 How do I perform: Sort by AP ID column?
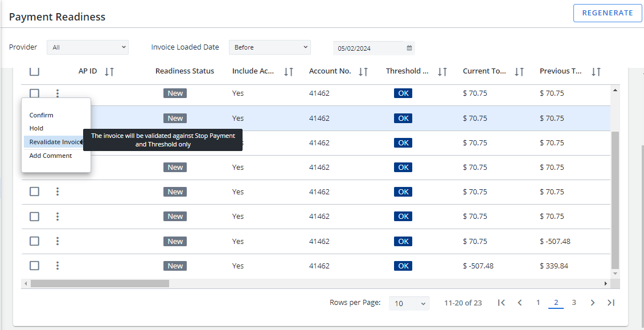(109, 71)
